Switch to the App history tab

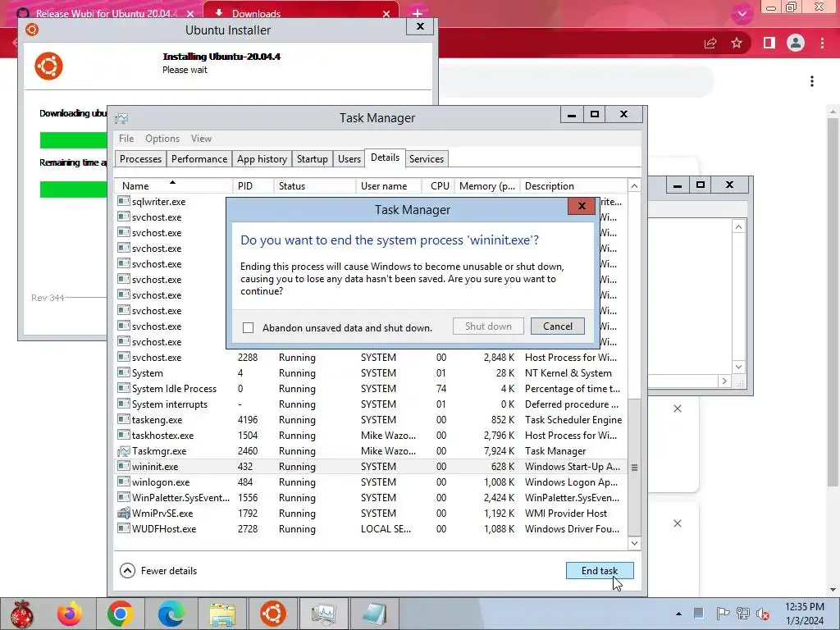tap(262, 159)
